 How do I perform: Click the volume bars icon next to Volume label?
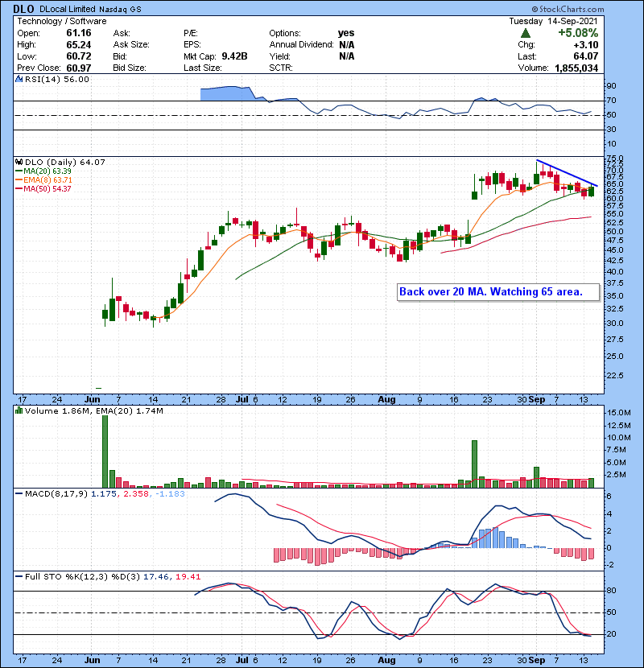point(19,410)
